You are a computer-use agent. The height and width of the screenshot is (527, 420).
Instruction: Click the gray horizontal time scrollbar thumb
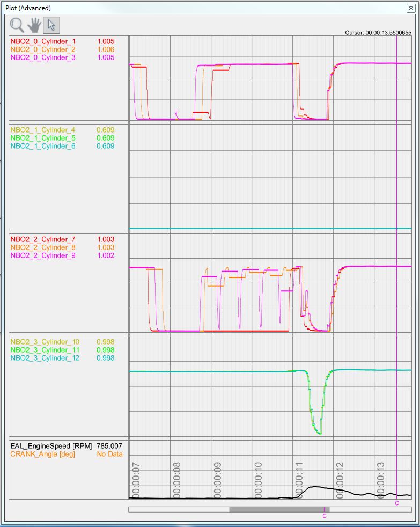[x=279, y=509]
